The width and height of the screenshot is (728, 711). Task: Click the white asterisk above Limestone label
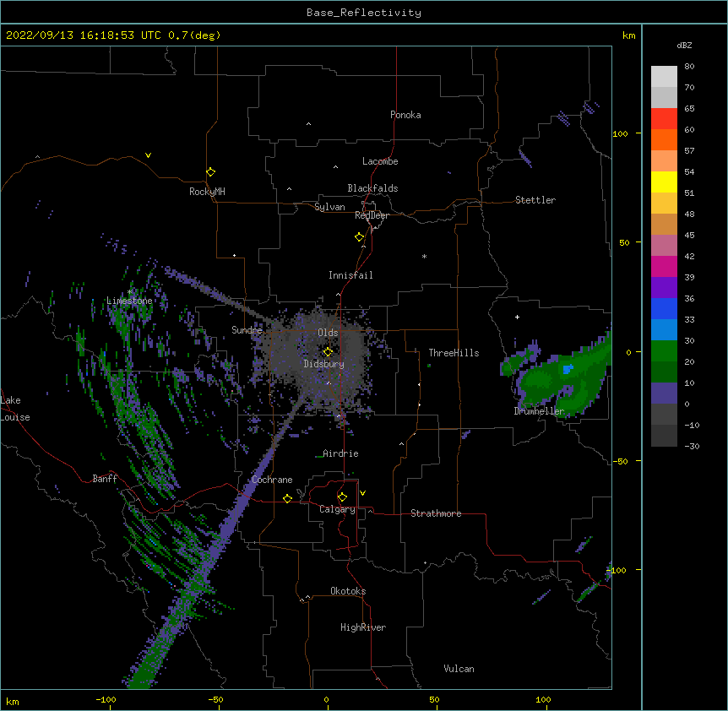coord(130,292)
